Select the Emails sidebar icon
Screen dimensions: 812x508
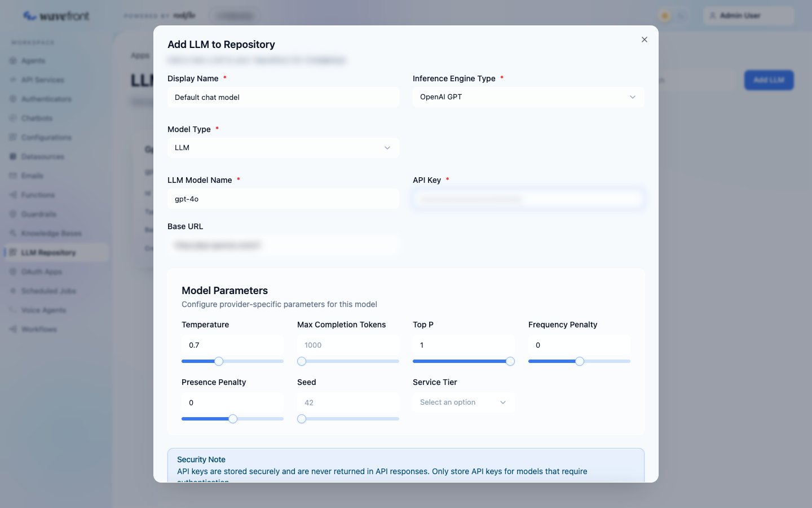click(13, 176)
